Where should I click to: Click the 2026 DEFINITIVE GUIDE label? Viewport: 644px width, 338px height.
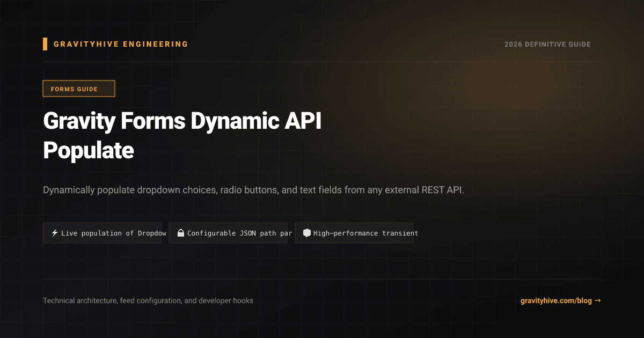pyautogui.click(x=547, y=44)
